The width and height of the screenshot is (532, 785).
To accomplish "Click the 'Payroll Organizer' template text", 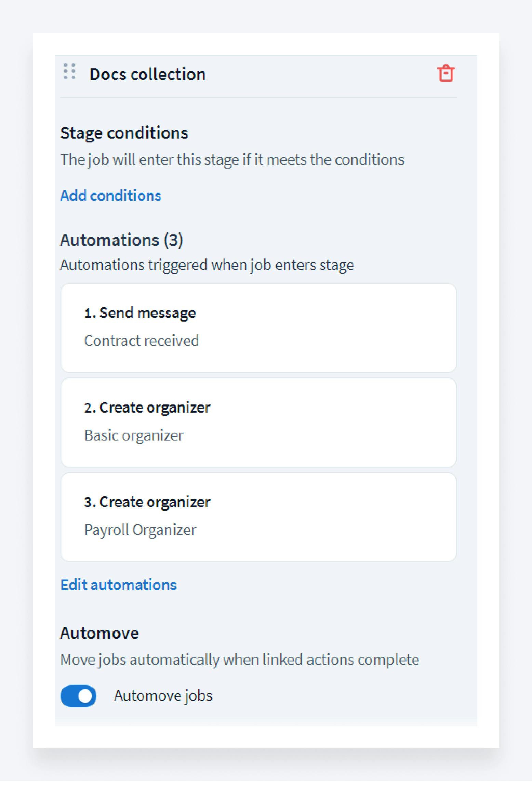I will click(140, 530).
